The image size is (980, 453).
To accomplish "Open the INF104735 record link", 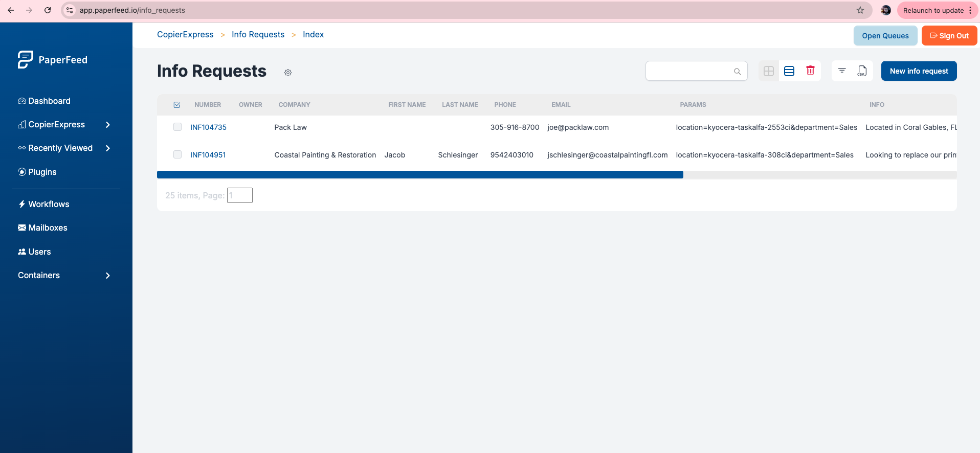I will [x=208, y=127].
